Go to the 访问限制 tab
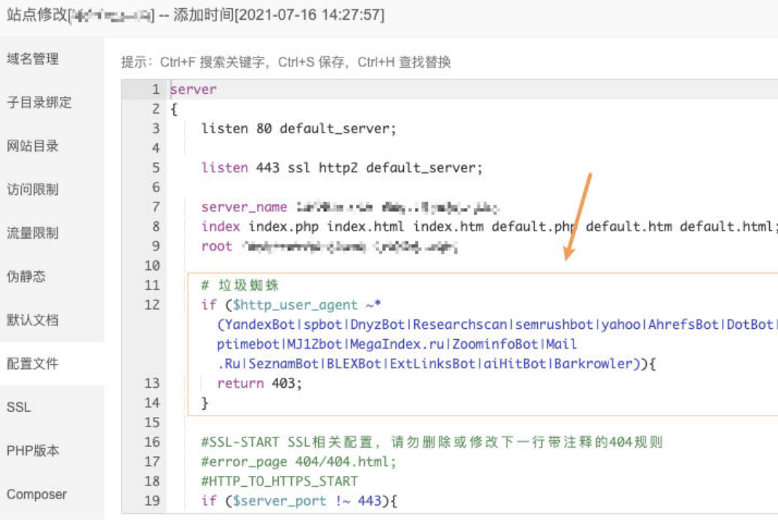 (x=33, y=190)
